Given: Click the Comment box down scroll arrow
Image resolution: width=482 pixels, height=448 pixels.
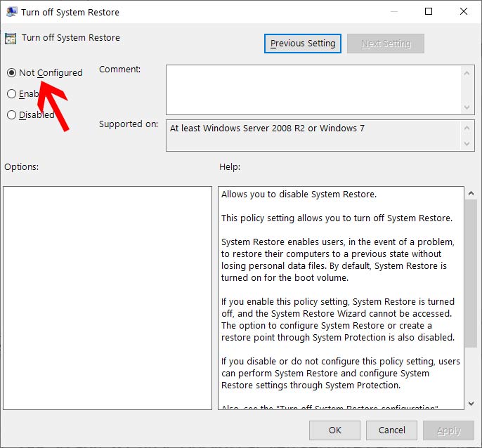Looking at the screenshot, I should (467, 107).
